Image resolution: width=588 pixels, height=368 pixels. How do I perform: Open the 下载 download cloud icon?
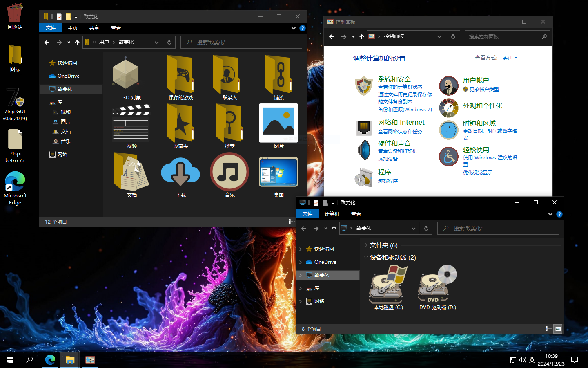[180, 172]
